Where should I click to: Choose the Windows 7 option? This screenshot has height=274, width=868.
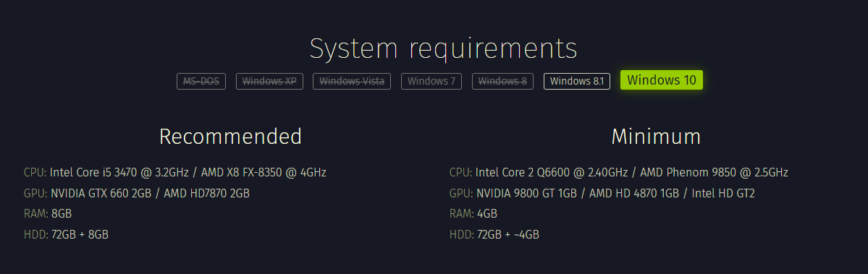431,81
